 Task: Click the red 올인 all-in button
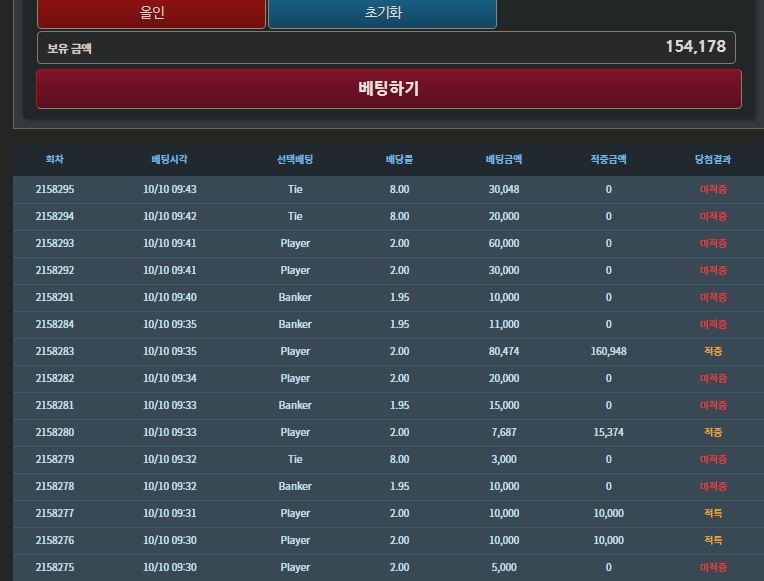152,13
